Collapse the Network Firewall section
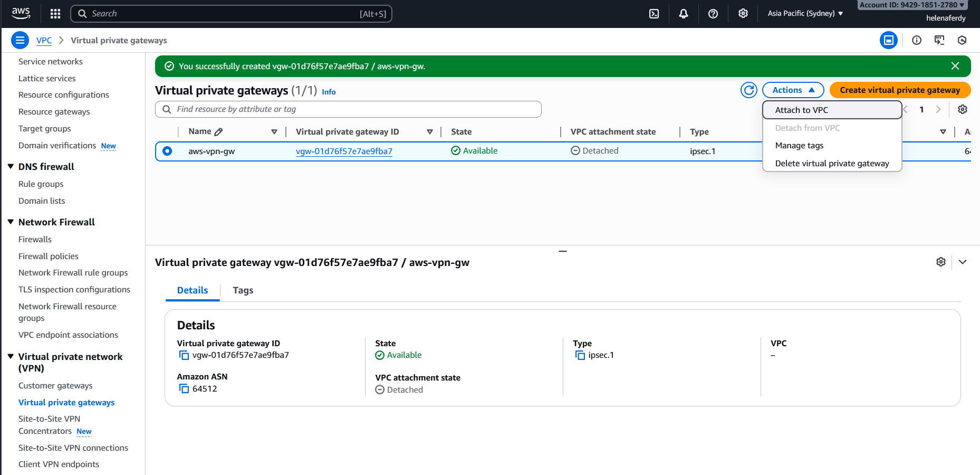Viewport: 980px width, 475px height. tap(11, 222)
